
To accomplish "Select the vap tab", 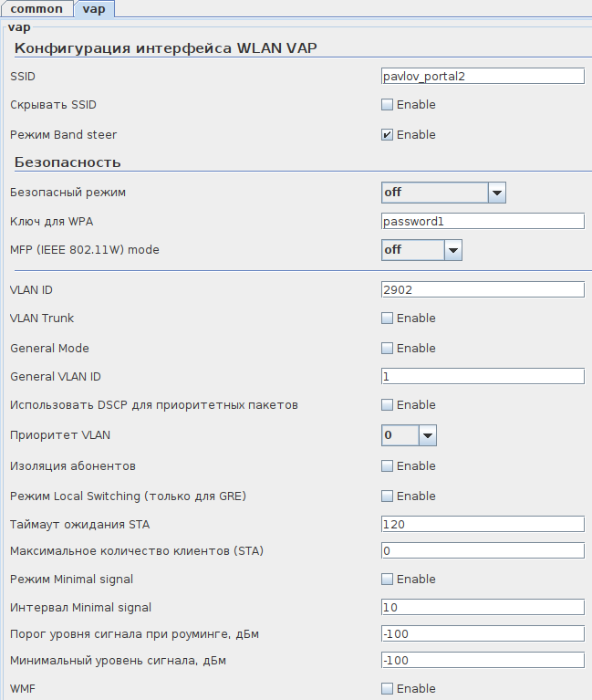I will point(93,9).
